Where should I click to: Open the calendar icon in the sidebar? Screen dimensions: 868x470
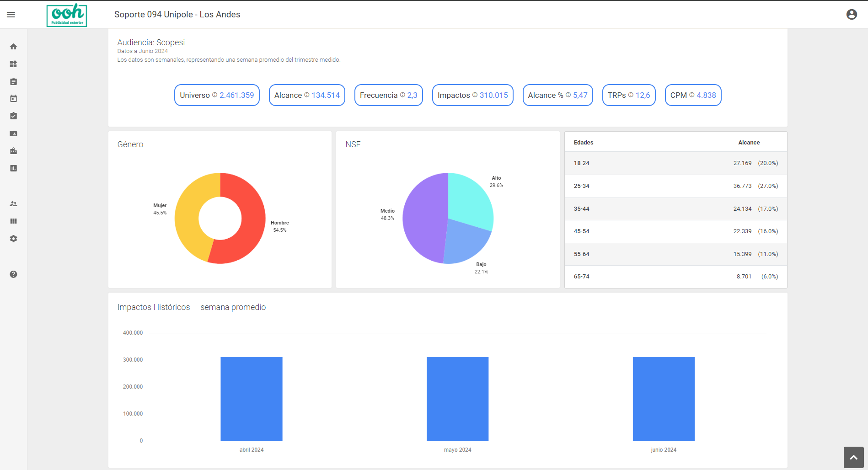[13, 99]
